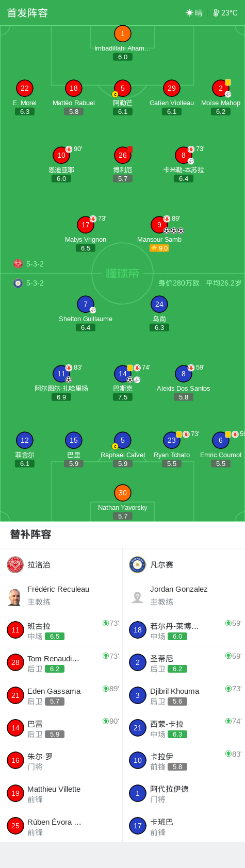Select red player 22 E. Morel
Image resolution: width=245 pixels, height=868 pixels.
(x=25, y=88)
